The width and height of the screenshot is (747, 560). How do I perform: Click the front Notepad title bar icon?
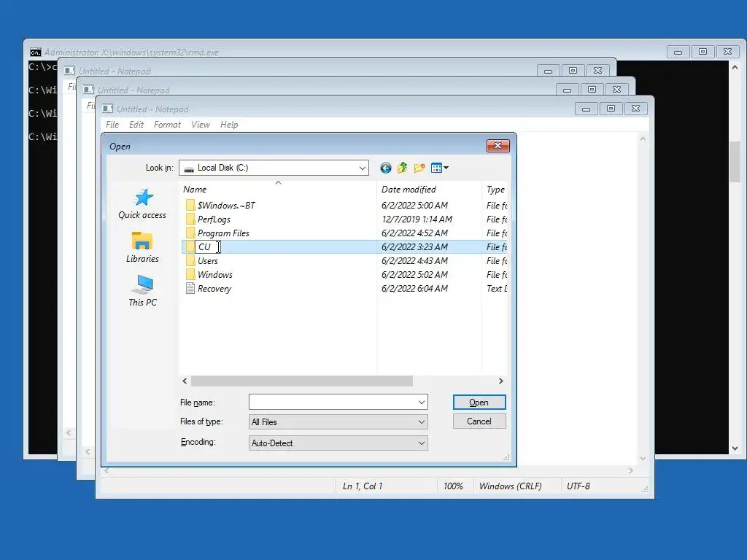click(x=108, y=109)
